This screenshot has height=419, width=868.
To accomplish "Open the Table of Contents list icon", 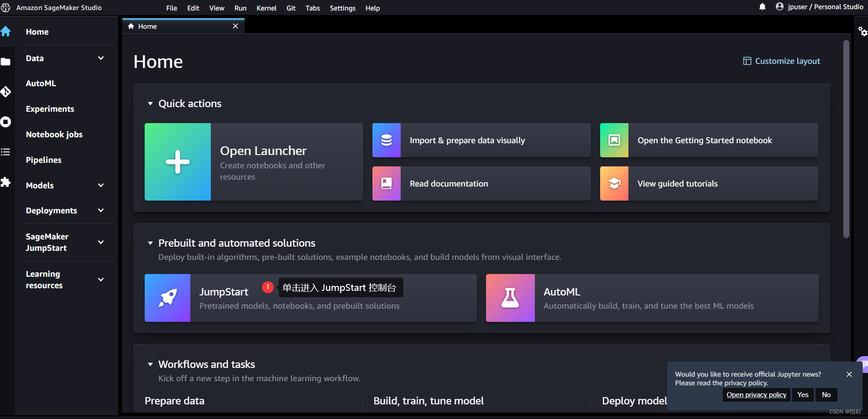I will [x=5, y=152].
